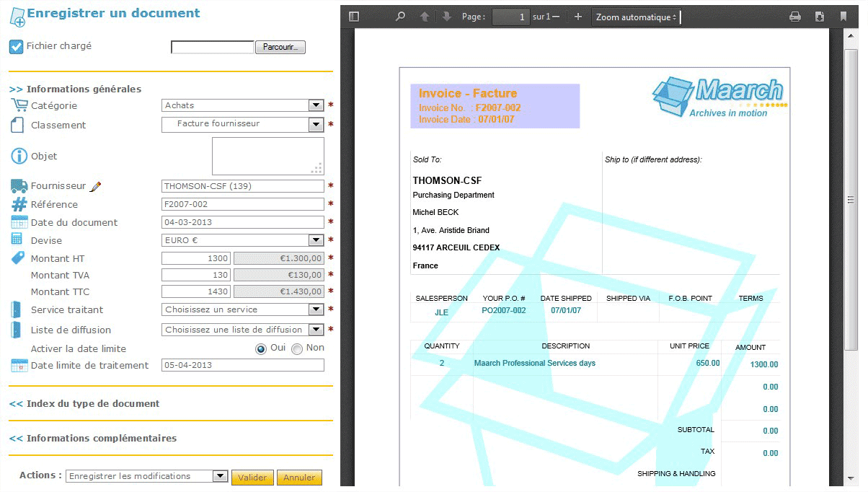The width and height of the screenshot is (868, 492).
Task: Click the shopping cart Catégorie icon
Action: [19, 105]
